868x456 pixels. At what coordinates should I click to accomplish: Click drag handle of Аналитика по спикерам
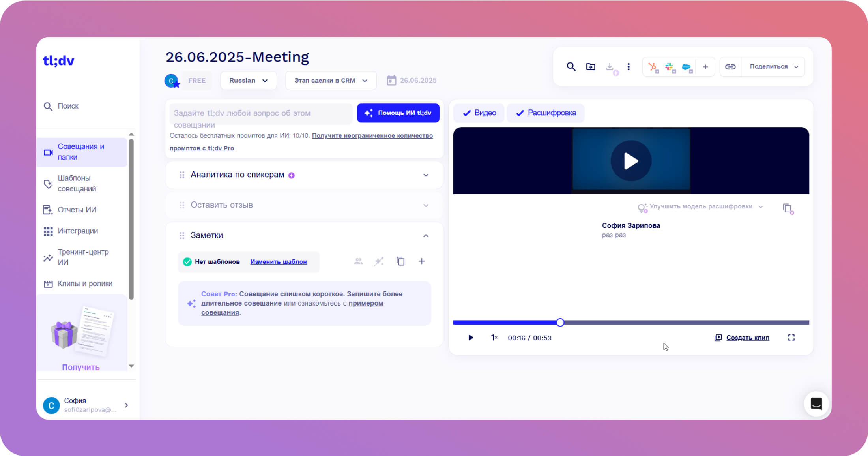[182, 175]
